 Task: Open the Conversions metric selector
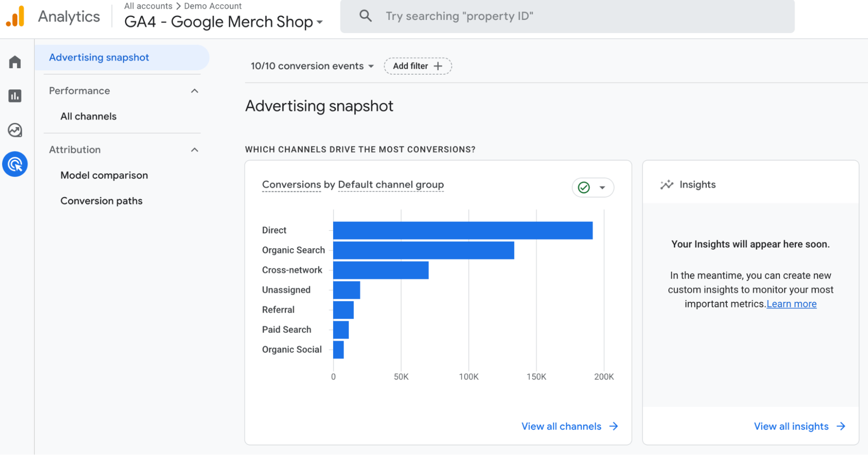click(291, 185)
